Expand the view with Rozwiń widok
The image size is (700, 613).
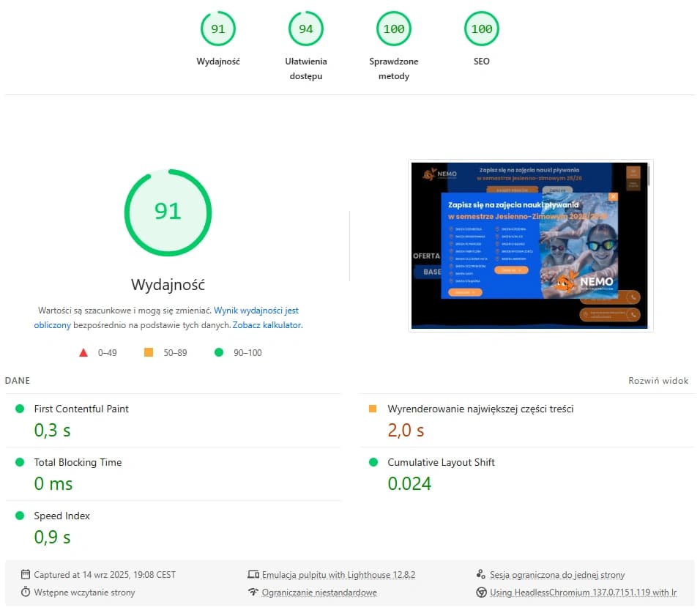coord(658,381)
